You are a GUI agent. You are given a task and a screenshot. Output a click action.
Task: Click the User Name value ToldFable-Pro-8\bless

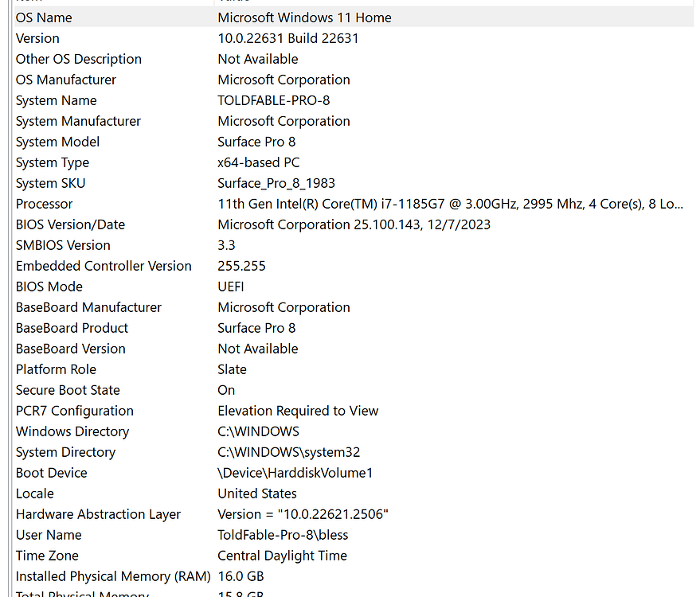[283, 534]
